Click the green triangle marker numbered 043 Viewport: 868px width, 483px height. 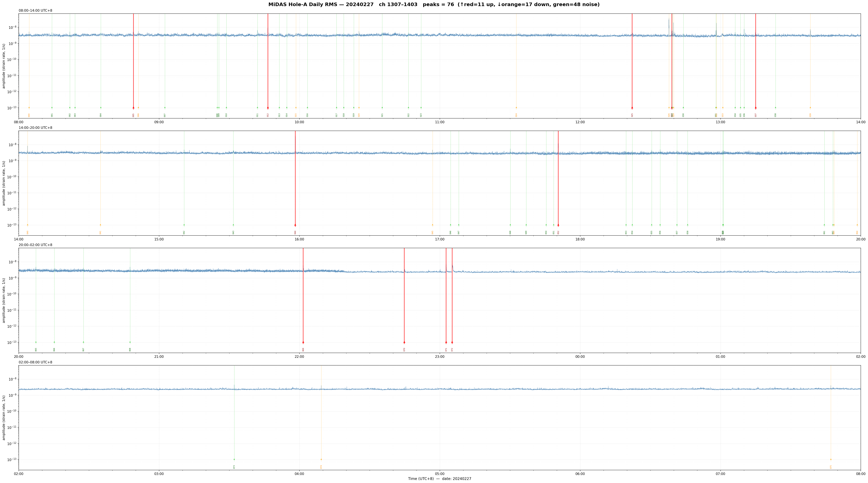[233, 225]
